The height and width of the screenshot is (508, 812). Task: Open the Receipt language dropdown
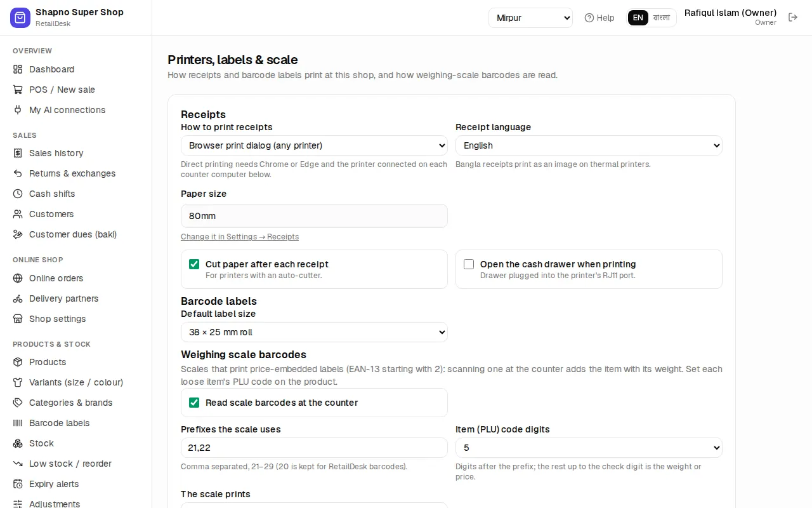pyautogui.click(x=589, y=145)
